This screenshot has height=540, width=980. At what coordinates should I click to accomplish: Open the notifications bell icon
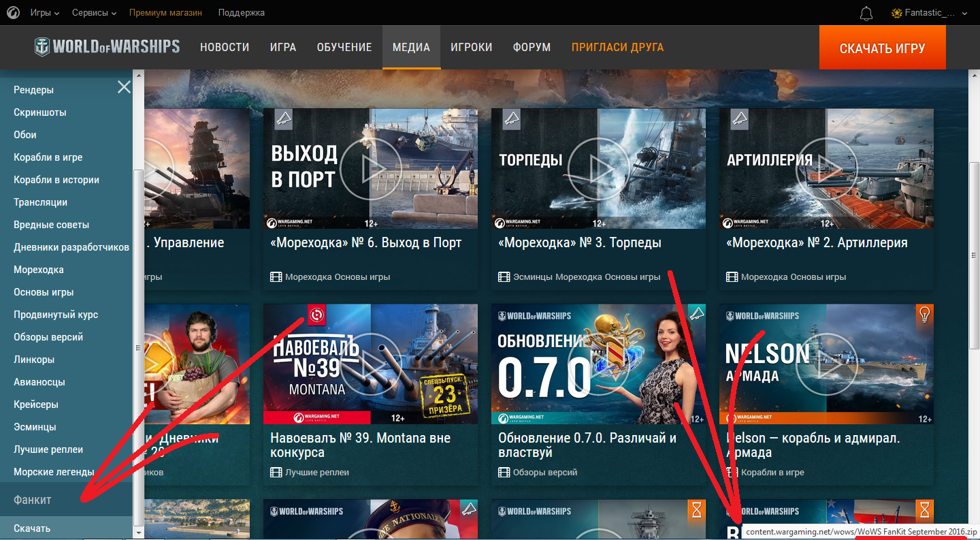click(x=866, y=13)
